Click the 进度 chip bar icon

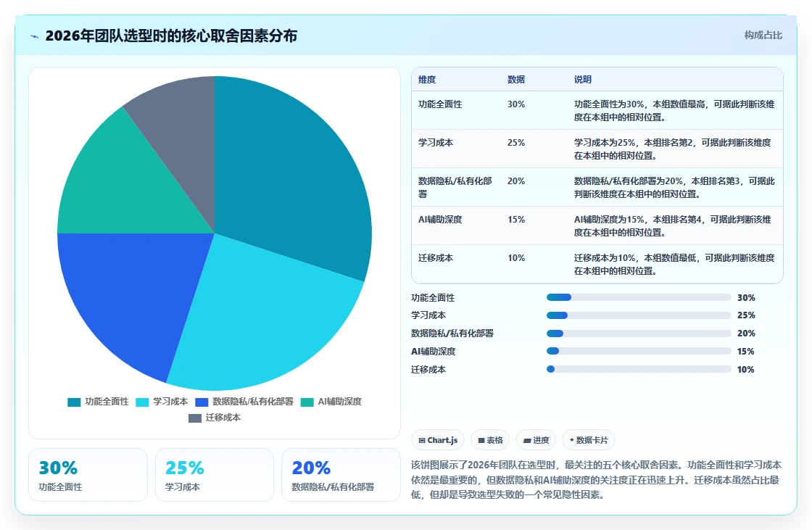[x=527, y=440]
